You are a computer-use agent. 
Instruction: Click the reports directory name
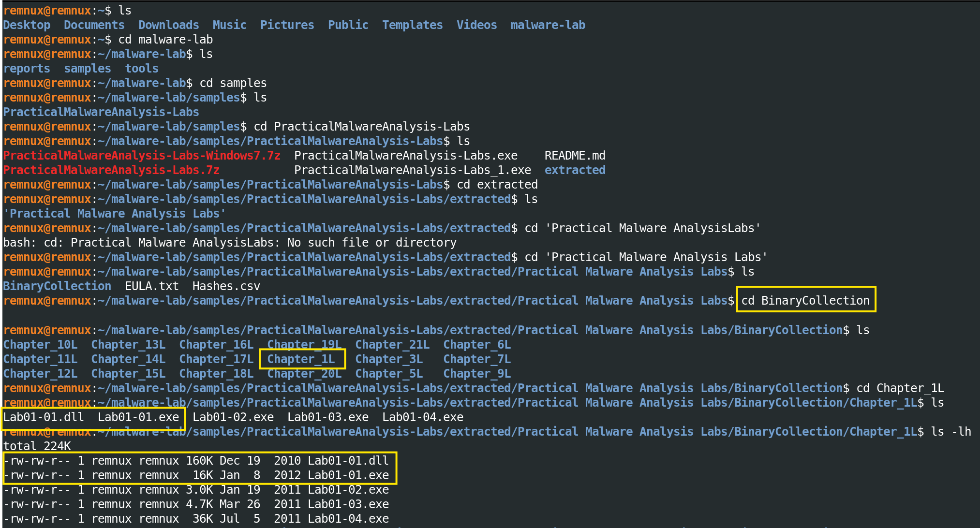coord(27,69)
